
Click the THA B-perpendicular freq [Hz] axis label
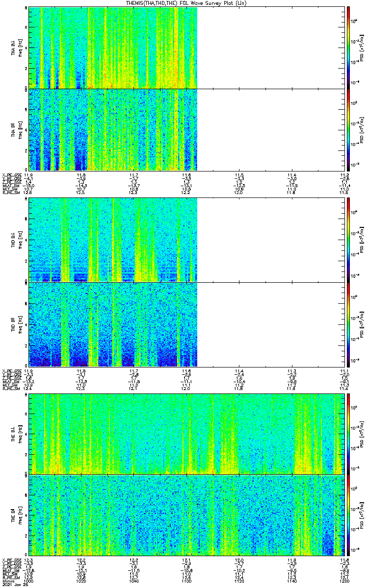[21, 48]
